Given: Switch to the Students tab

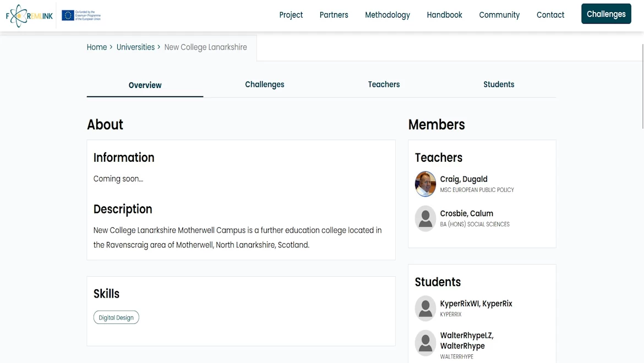Looking at the screenshot, I should [499, 85].
